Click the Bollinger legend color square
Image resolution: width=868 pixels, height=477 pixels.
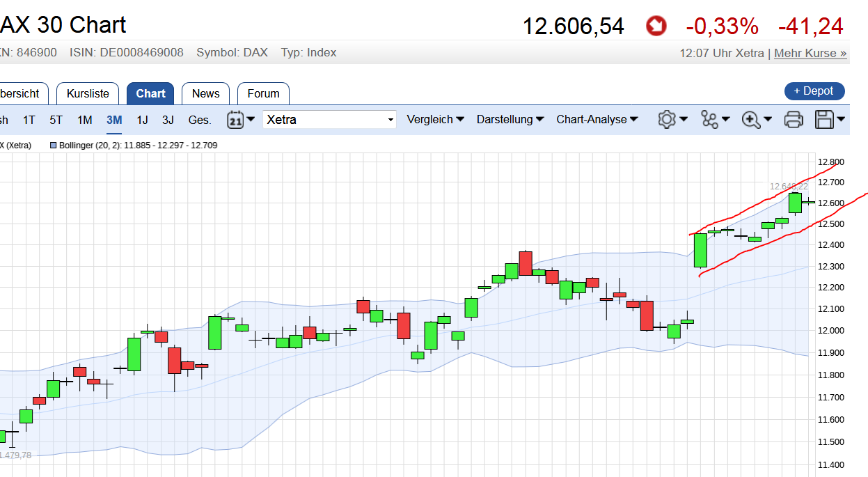click(x=54, y=146)
